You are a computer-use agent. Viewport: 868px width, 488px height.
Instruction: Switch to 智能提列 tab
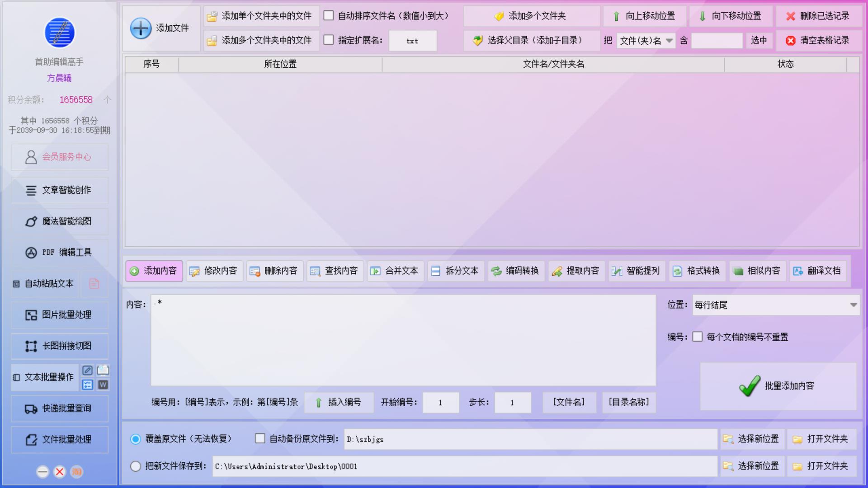pyautogui.click(x=637, y=271)
